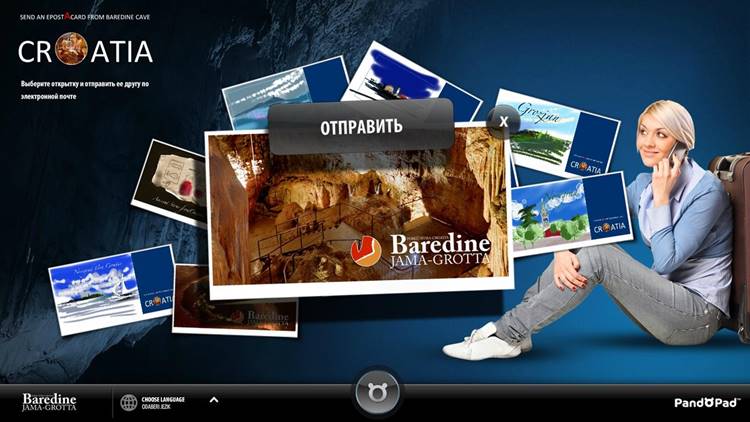The width and height of the screenshot is (750, 422).
Task: Click the Russian instruction text 'Выберите открытку'
Action: pyautogui.click(x=84, y=90)
